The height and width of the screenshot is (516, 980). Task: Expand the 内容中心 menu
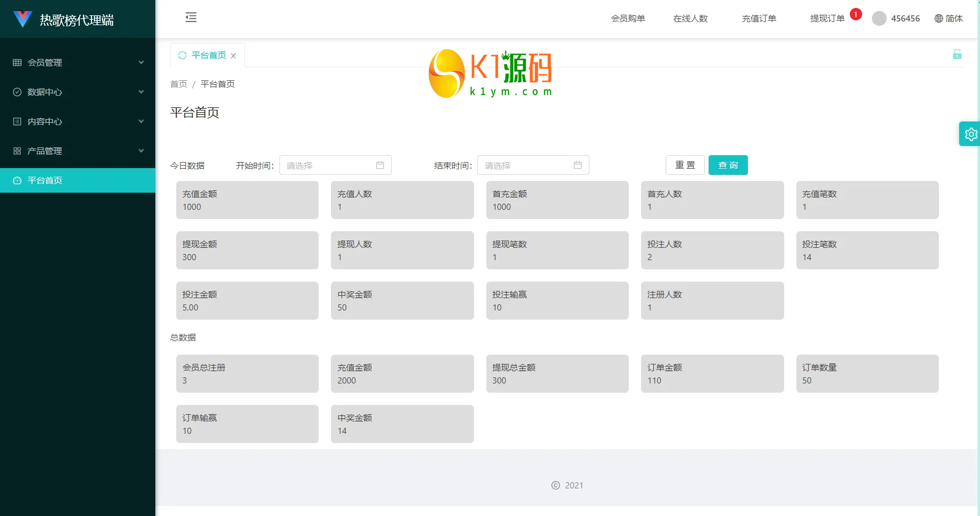(x=78, y=121)
